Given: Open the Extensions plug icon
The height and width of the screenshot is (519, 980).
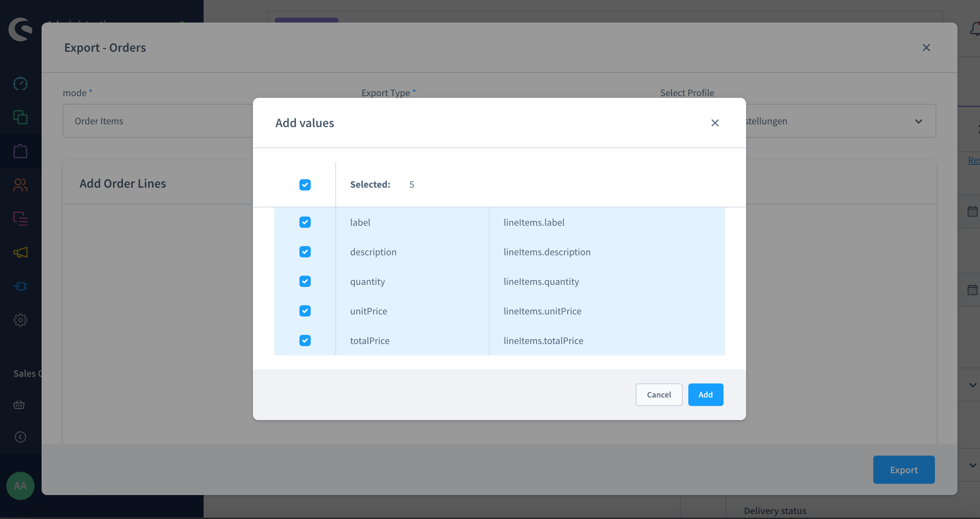Looking at the screenshot, I should click(20, 286).
